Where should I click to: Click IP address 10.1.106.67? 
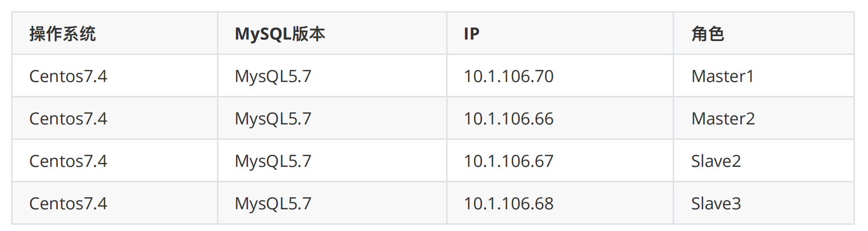(508, 161)
